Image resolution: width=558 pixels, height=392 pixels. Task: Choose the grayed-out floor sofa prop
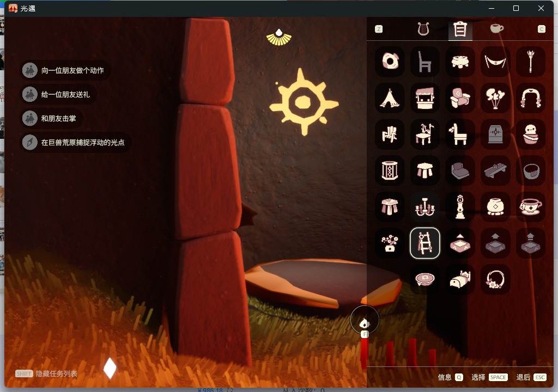[460, 170]
